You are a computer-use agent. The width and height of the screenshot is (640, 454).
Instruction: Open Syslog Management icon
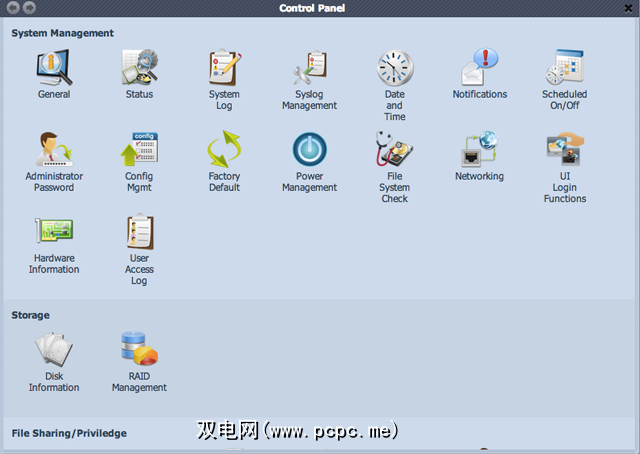[x=309, y=68]
